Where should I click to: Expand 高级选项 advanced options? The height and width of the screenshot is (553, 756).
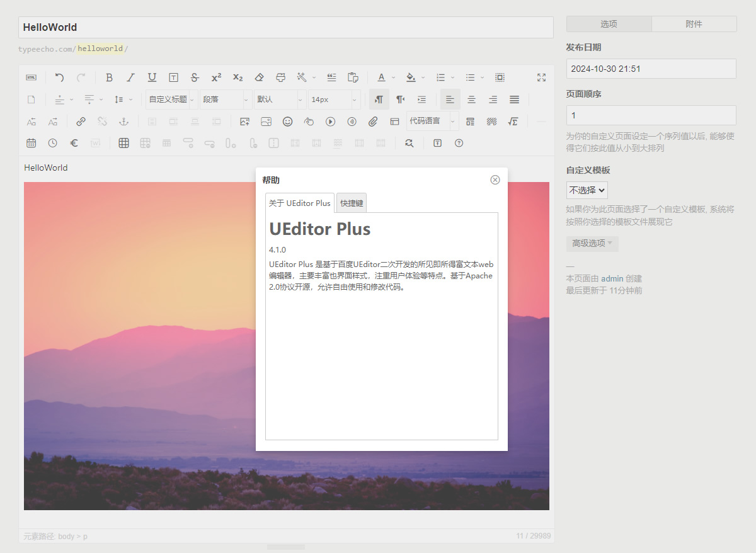[592, 243]
